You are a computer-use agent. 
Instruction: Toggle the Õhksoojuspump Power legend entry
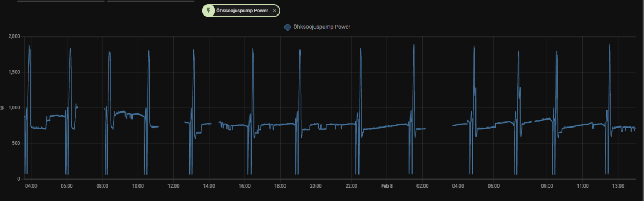(317, 26)
